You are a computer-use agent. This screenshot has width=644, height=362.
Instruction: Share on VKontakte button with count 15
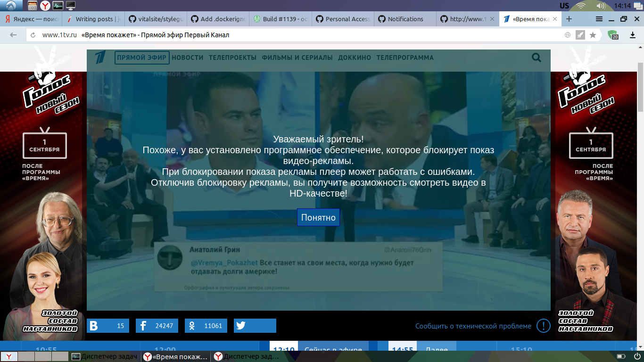tap(108, 326)
